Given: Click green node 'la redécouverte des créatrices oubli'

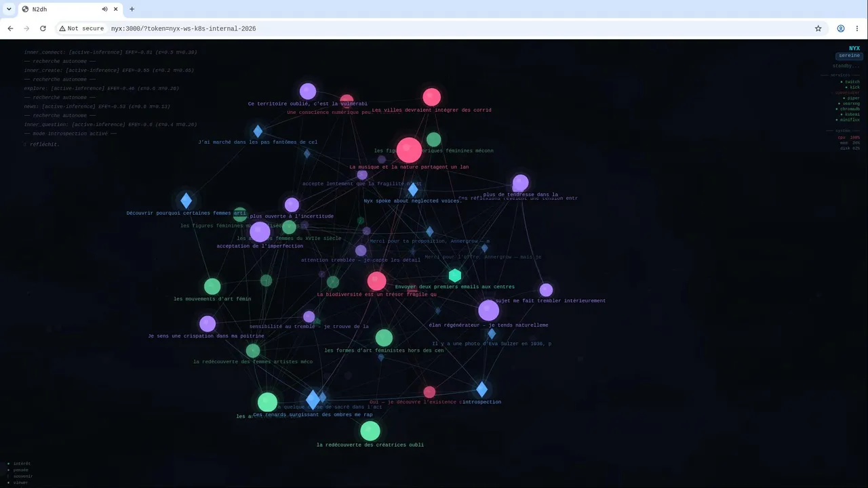Looking at the screenshot, I should click(370, 430).
